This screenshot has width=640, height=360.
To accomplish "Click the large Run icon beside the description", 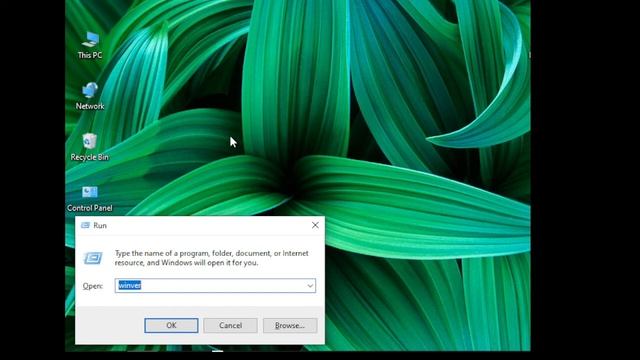I will pos(93,258).
